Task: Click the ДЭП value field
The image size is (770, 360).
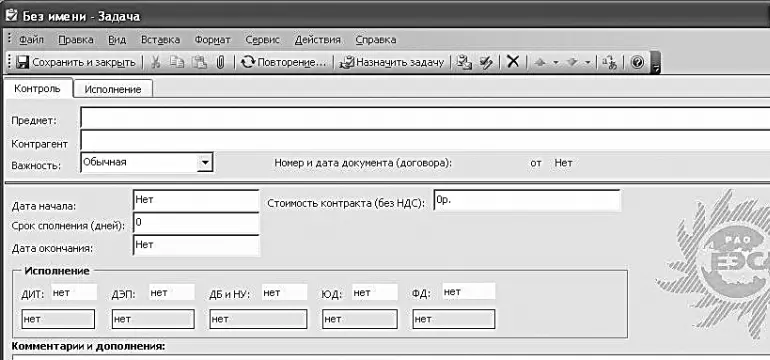Action: (x=171, y=293)
